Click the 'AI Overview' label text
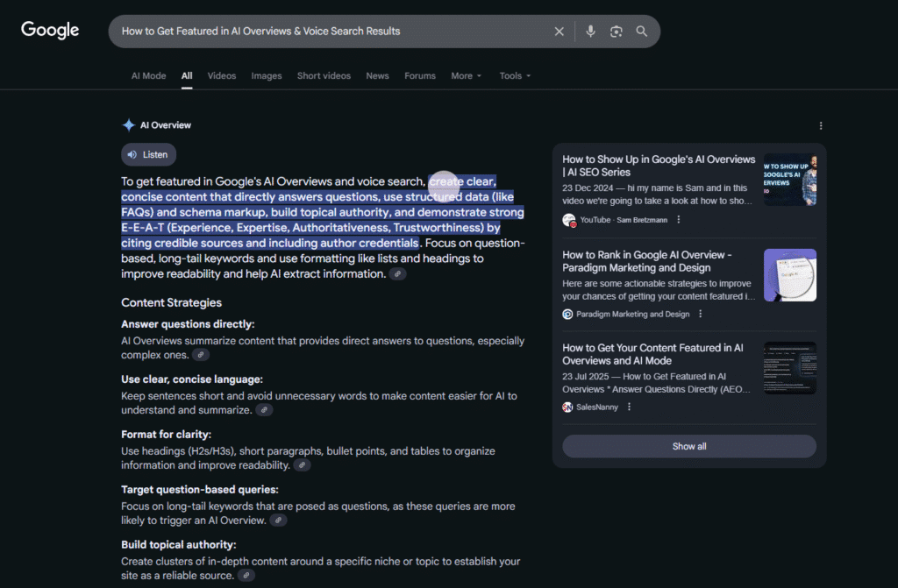This screenshot has width=898, height=588. pos(166,125)
